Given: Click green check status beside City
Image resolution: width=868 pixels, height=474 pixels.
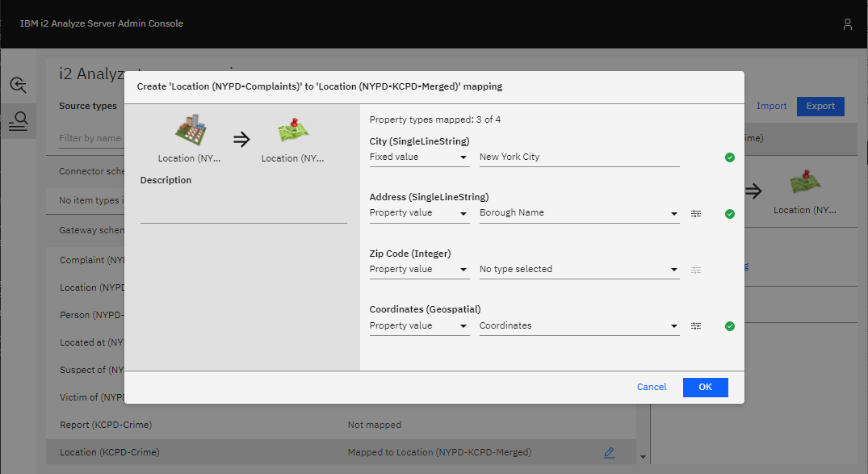Looking at the screenshot, I should tap(730, 157).
